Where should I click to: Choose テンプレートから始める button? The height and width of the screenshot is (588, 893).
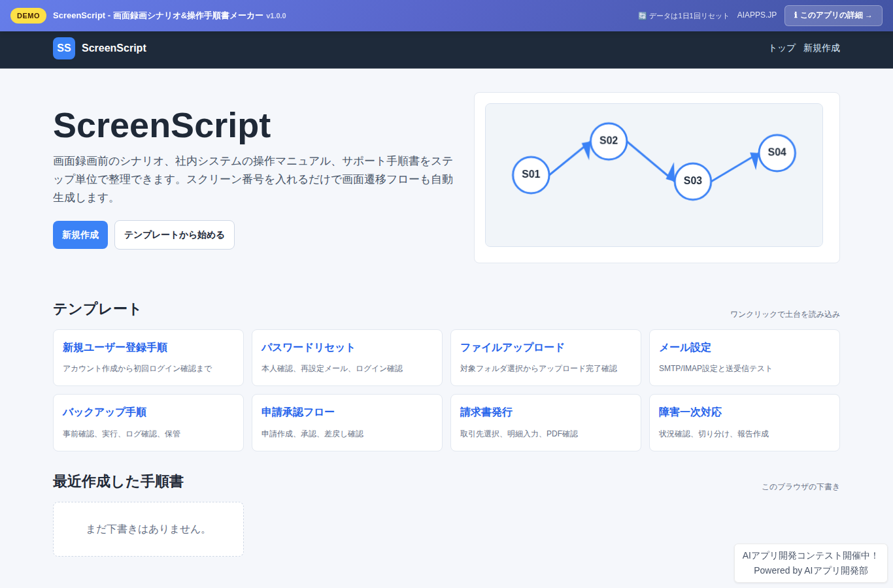point(175,235)
